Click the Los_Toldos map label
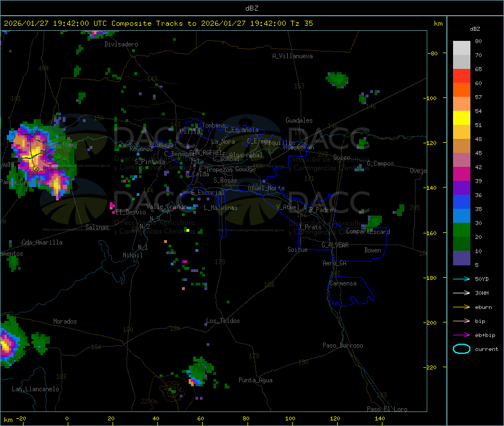Image resolution: width=504 pixels, height=426 pixels. 223,321
